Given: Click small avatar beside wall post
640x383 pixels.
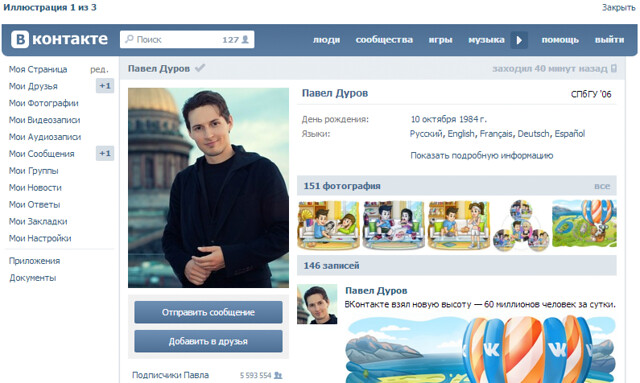Looking at the screenshot, I should pyautogui.click(x=317, y=305).
